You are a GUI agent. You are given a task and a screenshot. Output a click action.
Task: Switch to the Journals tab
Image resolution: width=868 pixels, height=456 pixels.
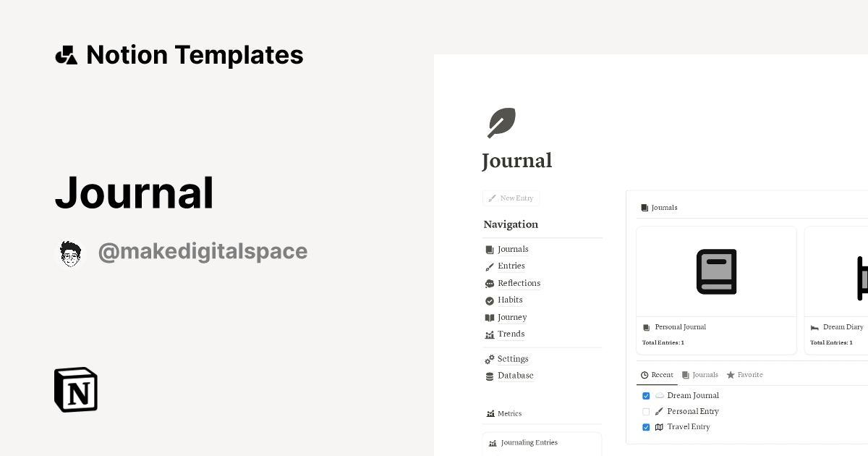(x=699, y=374)
